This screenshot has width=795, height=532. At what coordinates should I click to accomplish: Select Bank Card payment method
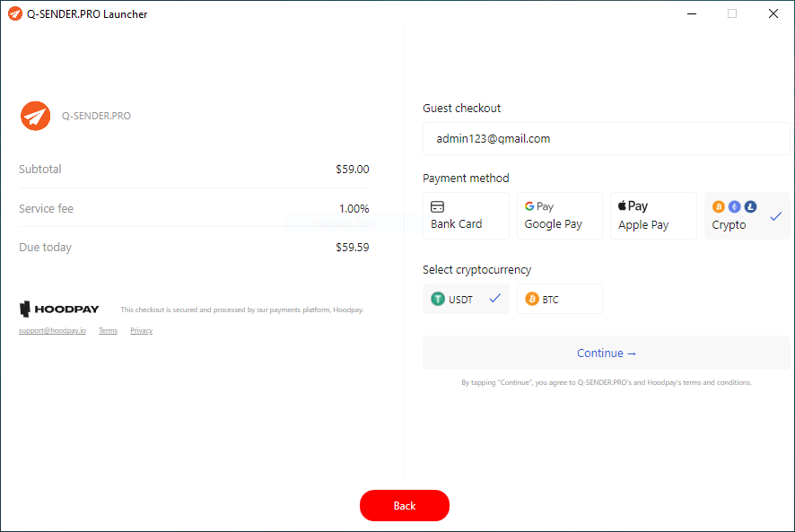[x=466, y=215]
